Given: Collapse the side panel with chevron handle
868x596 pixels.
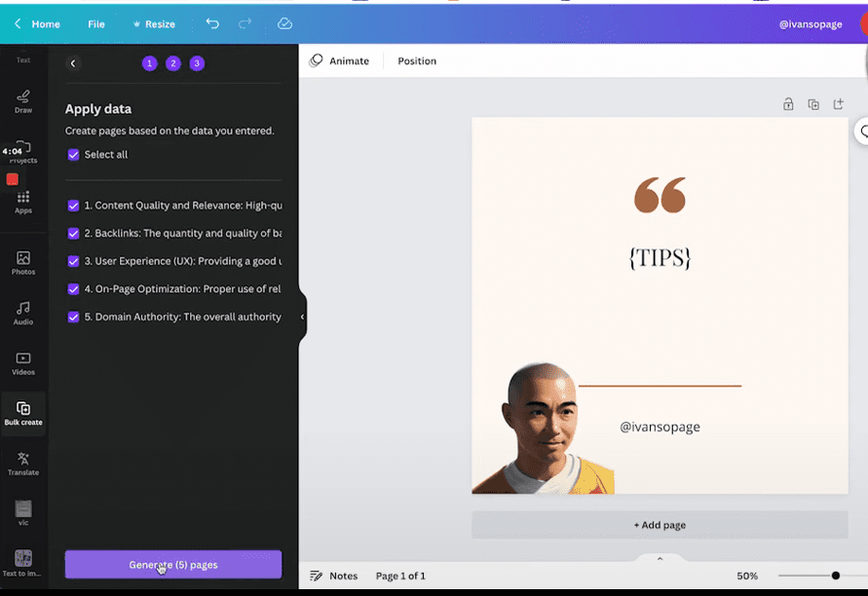Looking at the screenshot, I should 302,317.
